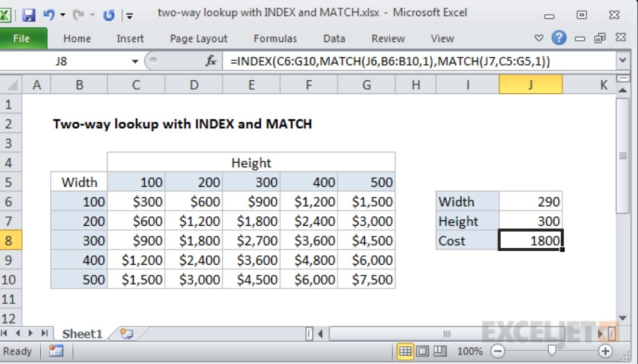The width and height of the screenshot is (638, 364).
Task: Click the title cell Two-way lookup with INDEX and MATCH
Action: (182, 123)
